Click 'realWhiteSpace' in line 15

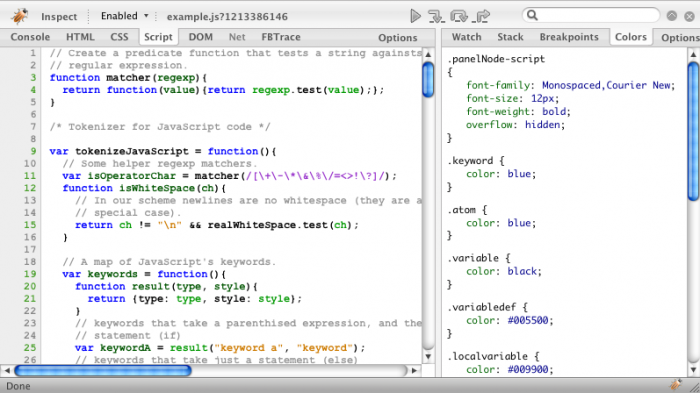coord(252,225)
